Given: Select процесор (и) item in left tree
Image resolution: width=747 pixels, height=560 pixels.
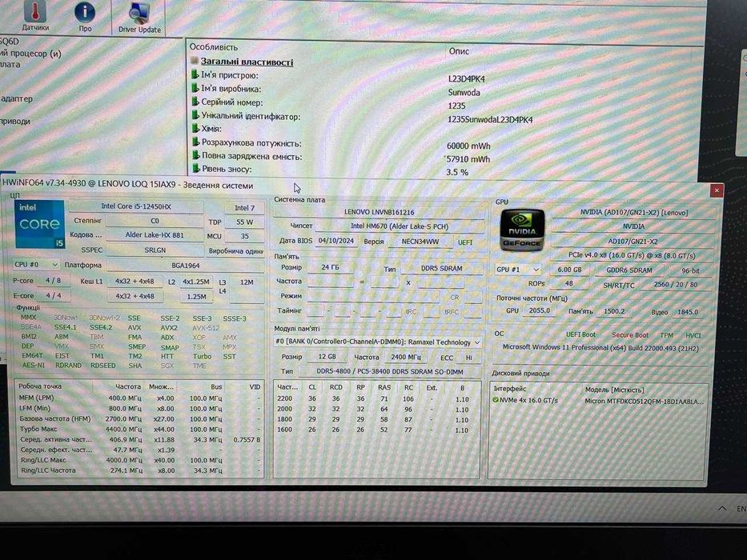Looking at the screenshot, I should [30, 54].
